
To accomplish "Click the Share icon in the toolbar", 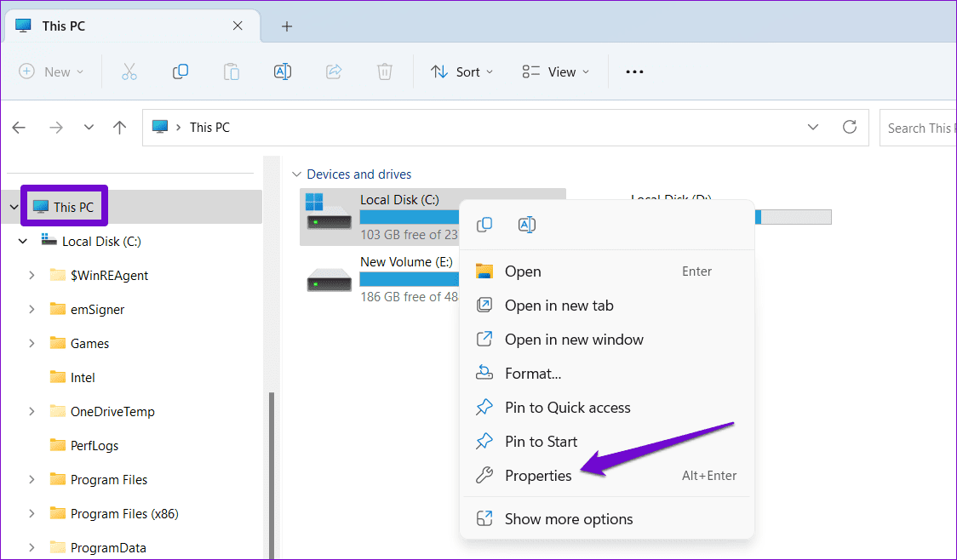I will (x=334, y=72).
